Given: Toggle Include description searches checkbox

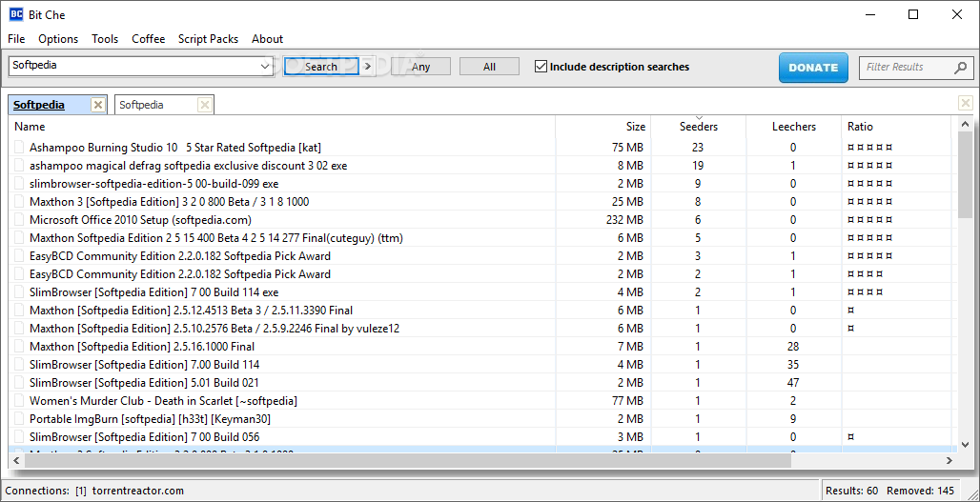Looking at the screenshot, I should pyautogui.click(x=541, y=66).
